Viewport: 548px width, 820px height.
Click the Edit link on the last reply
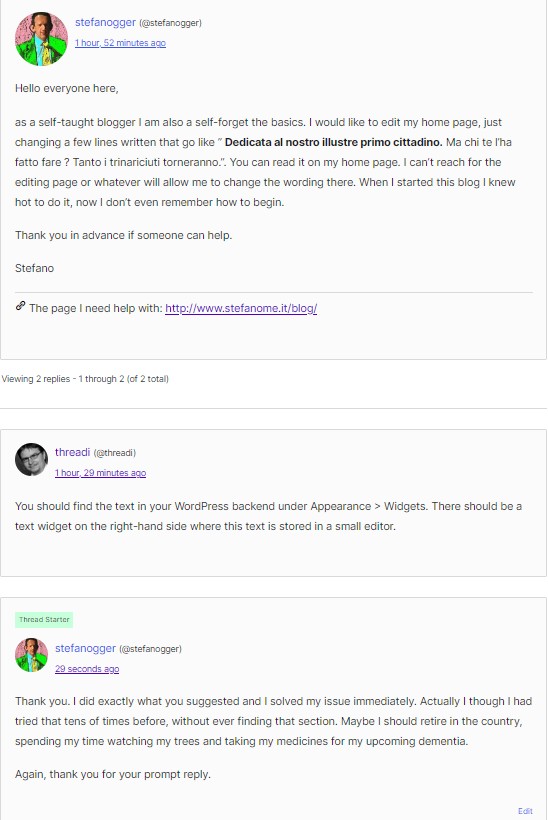[525, 811]
